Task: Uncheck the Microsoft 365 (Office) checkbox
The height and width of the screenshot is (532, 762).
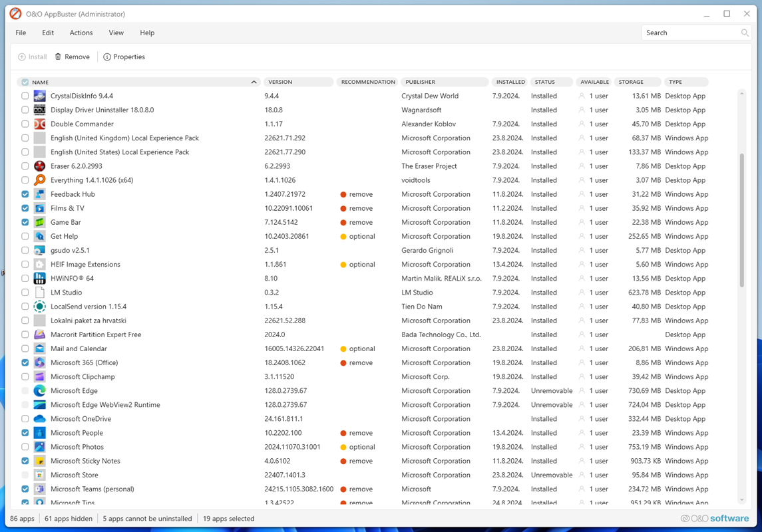Action: click(x=25, y=362)
